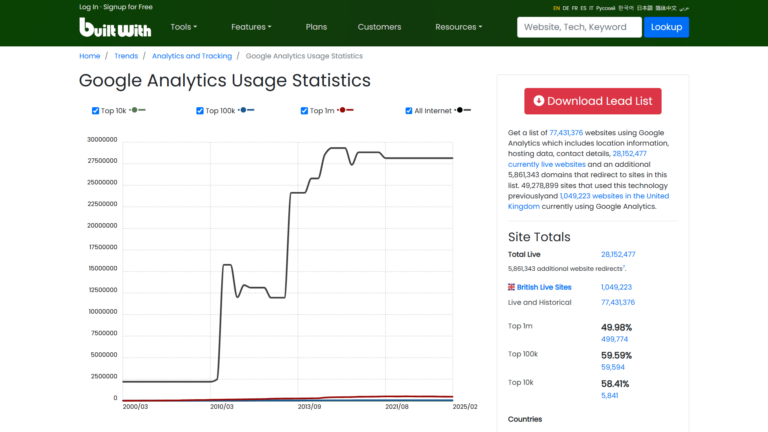Click the All Internet black legend marker
The height and width of the screenshot is (432, 768).
[x=463, y=110]
